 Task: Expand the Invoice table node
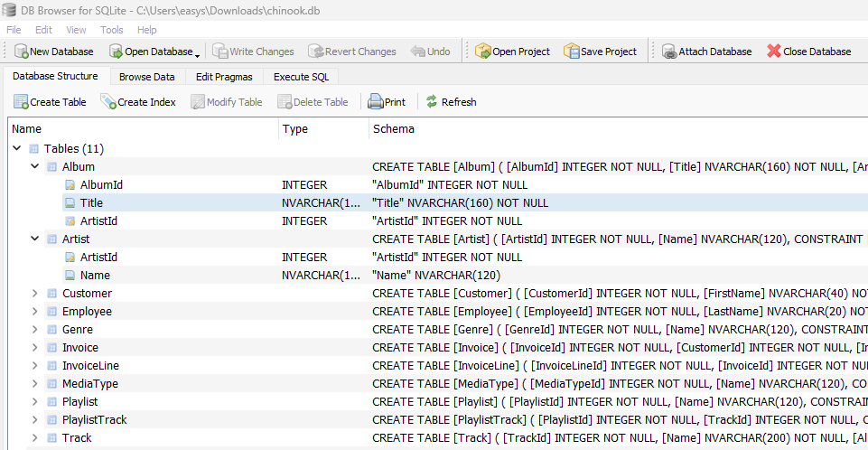pos(35,347)
